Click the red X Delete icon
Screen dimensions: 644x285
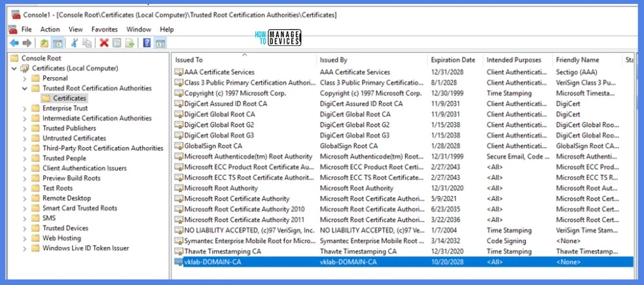[x=104, y=42]
